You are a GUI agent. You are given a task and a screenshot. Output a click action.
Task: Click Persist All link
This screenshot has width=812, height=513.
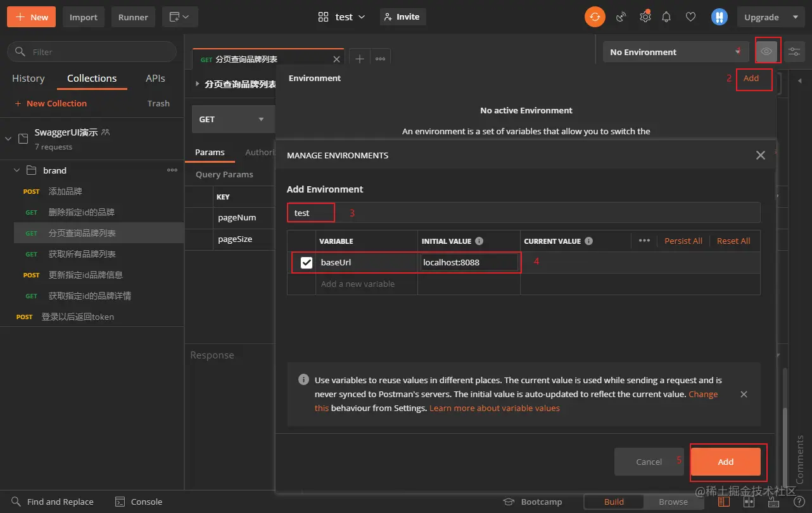click(x=683, y=241)
